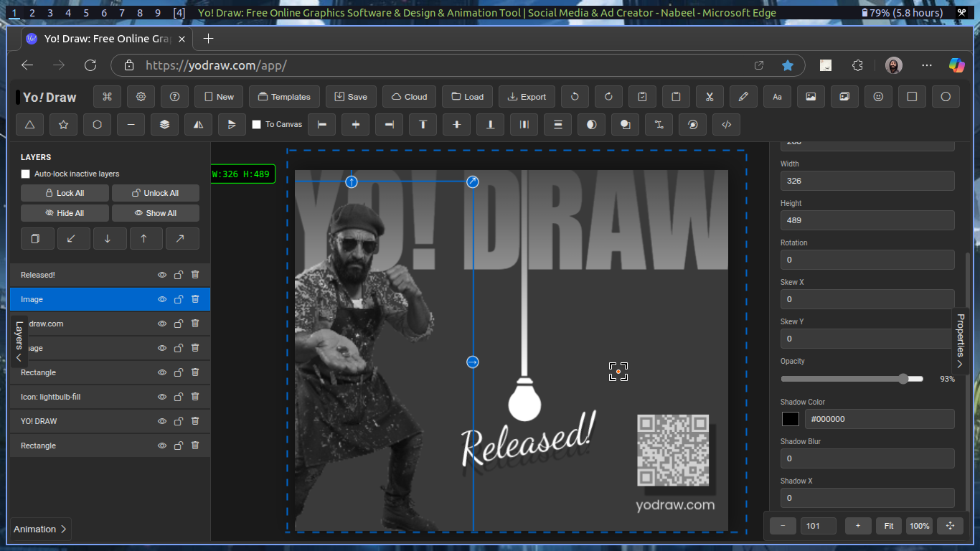The width and height of the screenshot is (980, 551).
Task: Select the Pen tool in the toolbar
Action: [x=743, y=96]
